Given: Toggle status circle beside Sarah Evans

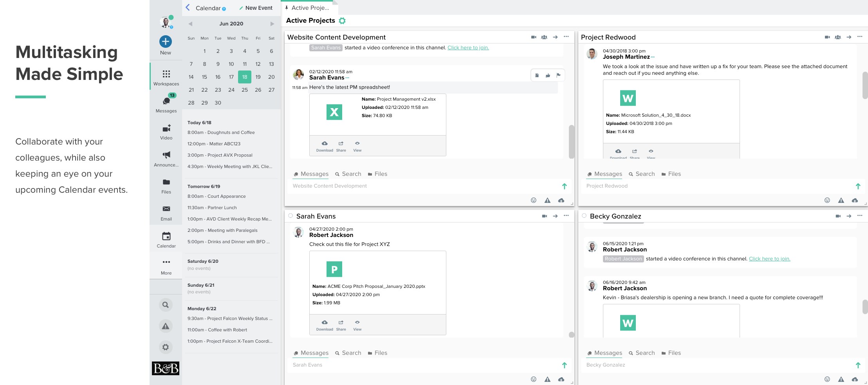Looking at the screenshot, I should [x=291, y=216].
